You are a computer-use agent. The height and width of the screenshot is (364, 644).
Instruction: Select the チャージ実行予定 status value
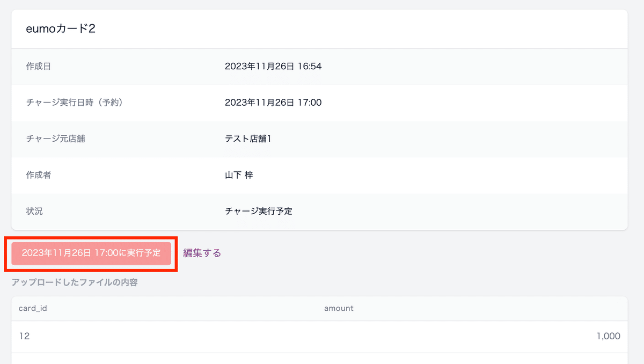click(x=259, y=212)
